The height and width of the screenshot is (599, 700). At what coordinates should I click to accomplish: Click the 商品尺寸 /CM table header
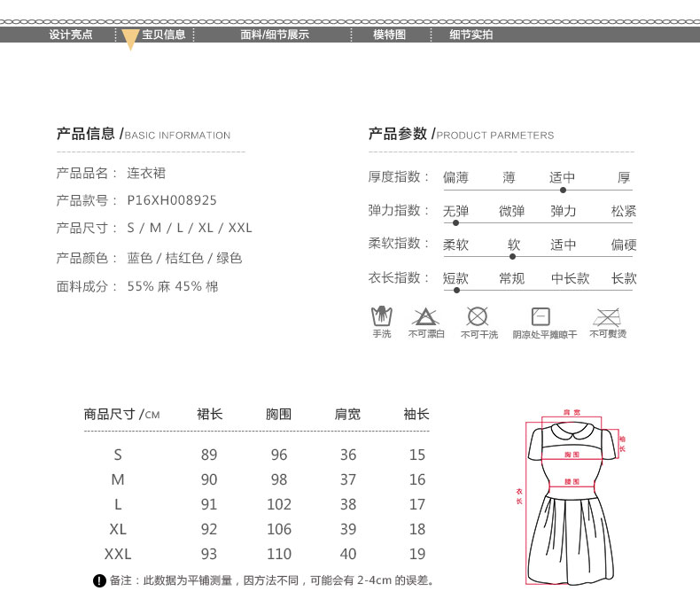tap(122, 414)
